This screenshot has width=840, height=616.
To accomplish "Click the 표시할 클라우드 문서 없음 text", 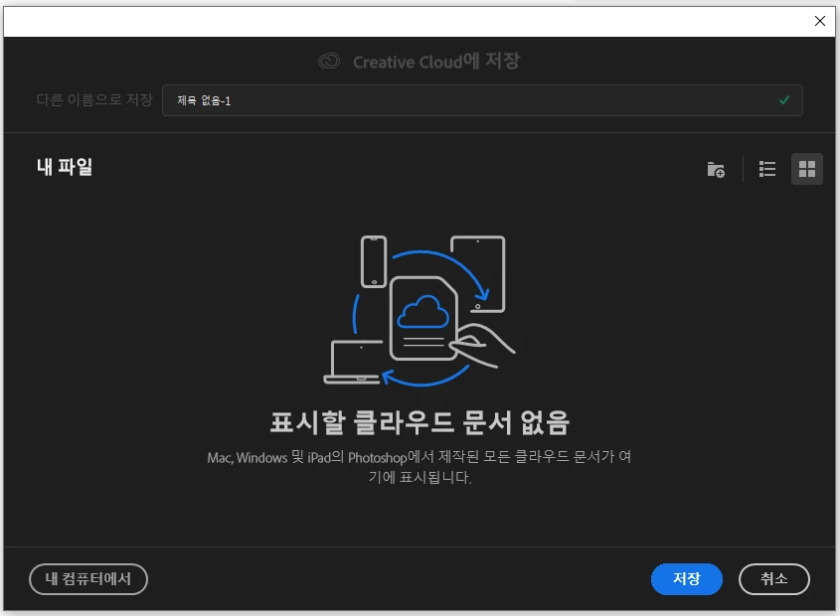I will (x=420, y=423).
